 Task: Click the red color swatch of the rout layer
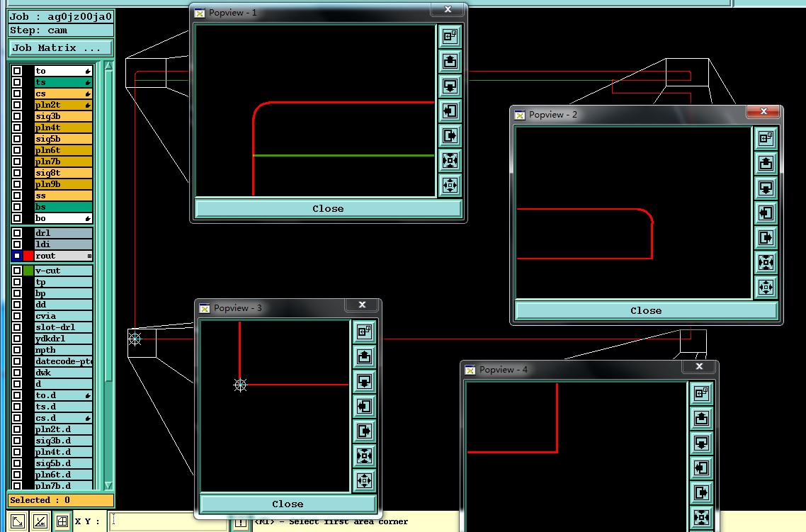pos(28,256)
